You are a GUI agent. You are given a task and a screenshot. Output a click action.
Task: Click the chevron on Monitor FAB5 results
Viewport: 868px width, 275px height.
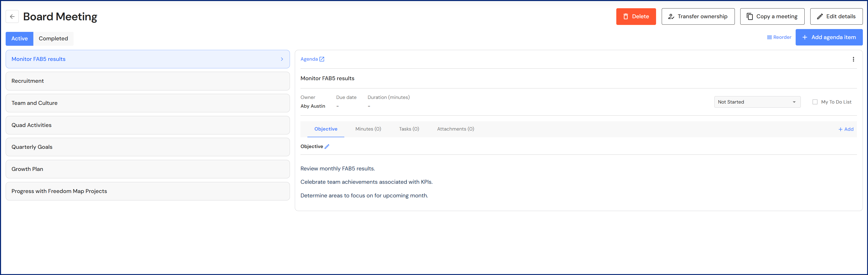[282, 59]
